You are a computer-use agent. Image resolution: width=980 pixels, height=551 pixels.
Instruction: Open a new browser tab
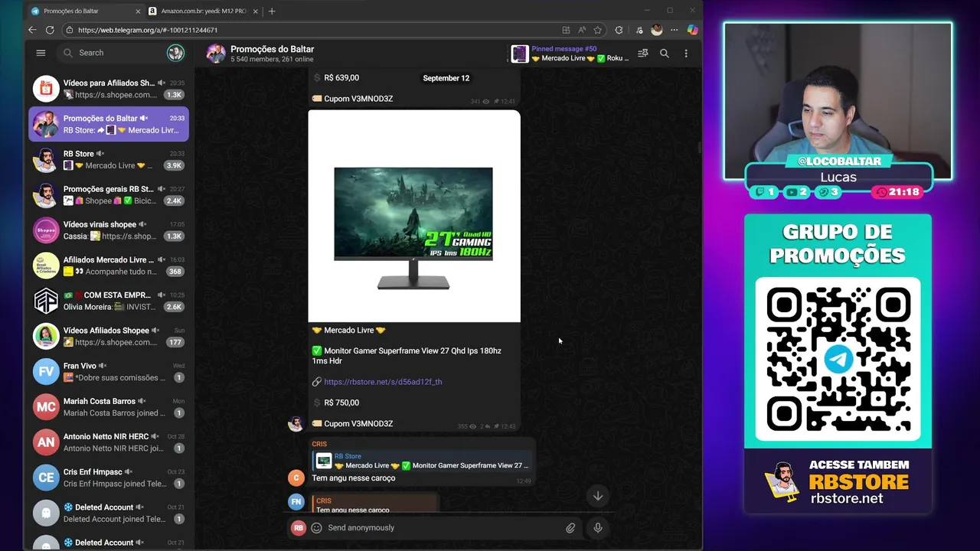tap(272, 11)
